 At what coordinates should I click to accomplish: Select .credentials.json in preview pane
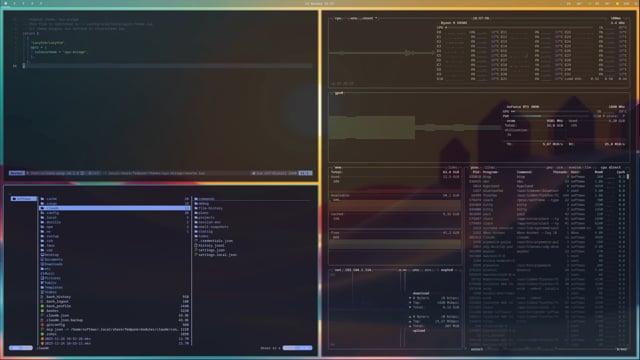point(216,241)
